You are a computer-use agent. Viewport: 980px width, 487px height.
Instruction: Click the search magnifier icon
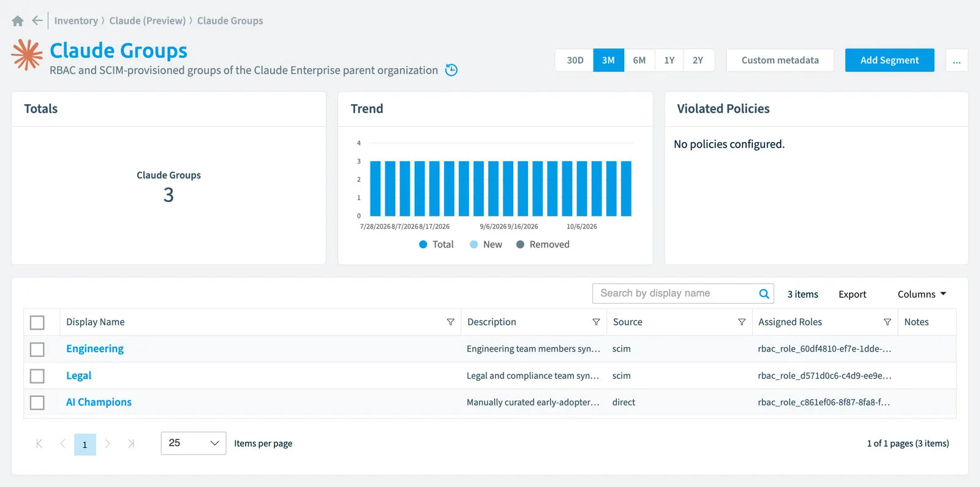tap(764, 294)
